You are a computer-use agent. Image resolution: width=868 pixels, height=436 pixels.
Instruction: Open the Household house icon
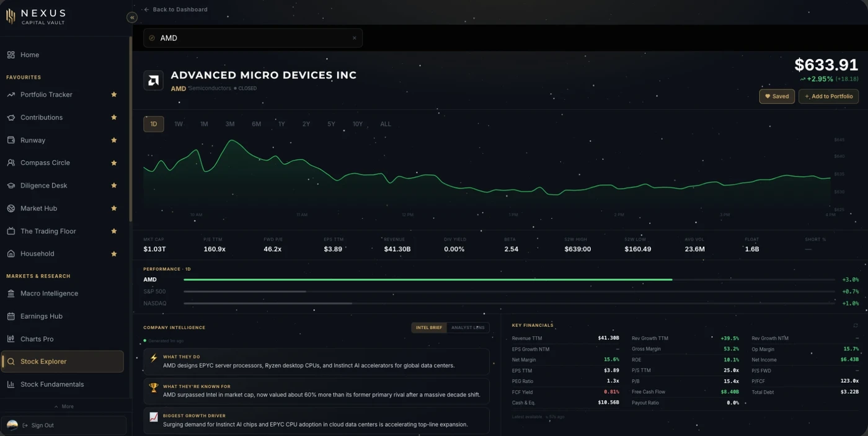(x=11, y=254)
